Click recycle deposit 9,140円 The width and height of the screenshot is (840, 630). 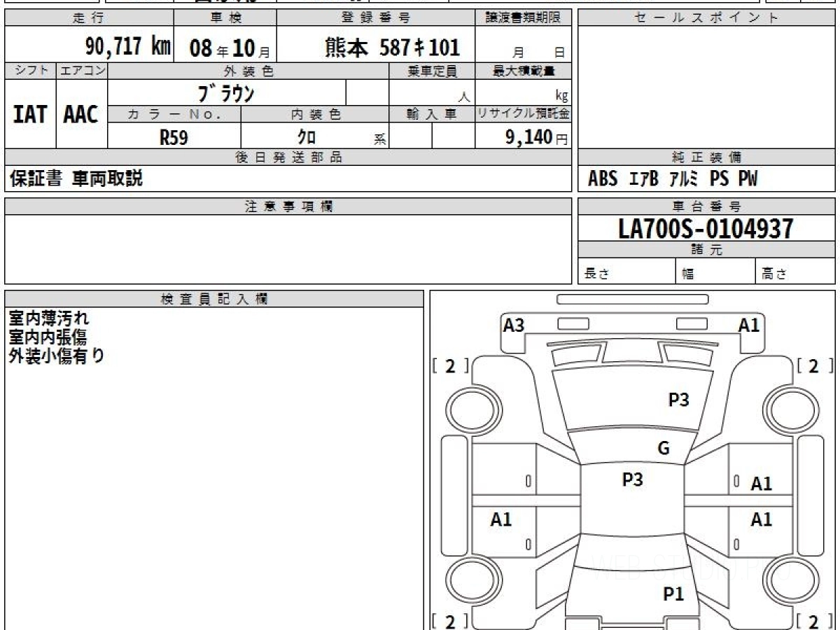pyautogui.click(x=537, y=137)
